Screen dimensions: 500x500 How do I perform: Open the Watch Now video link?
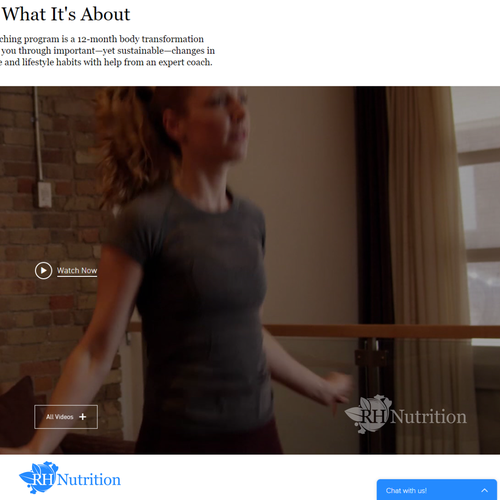pos(77,271)
